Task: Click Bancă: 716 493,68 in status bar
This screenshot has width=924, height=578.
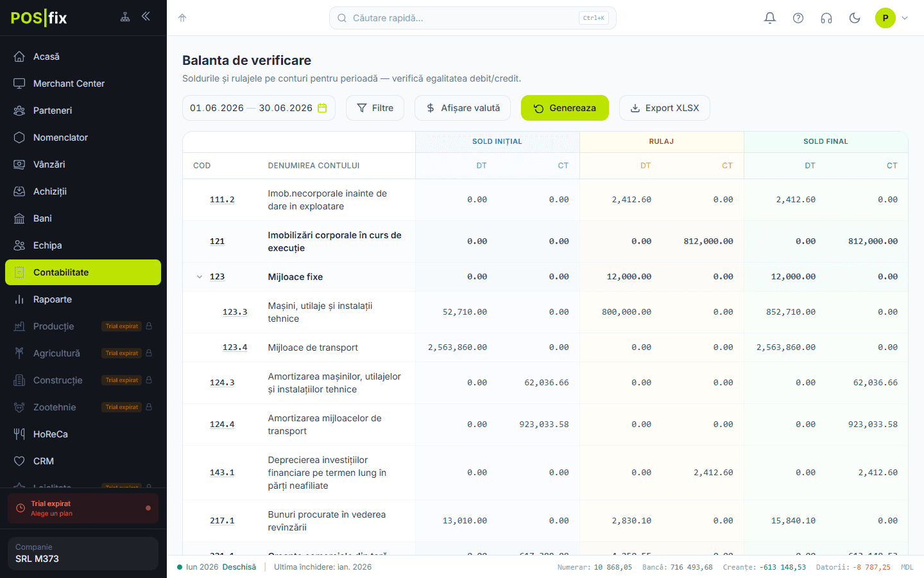Action: pos(678,567)
